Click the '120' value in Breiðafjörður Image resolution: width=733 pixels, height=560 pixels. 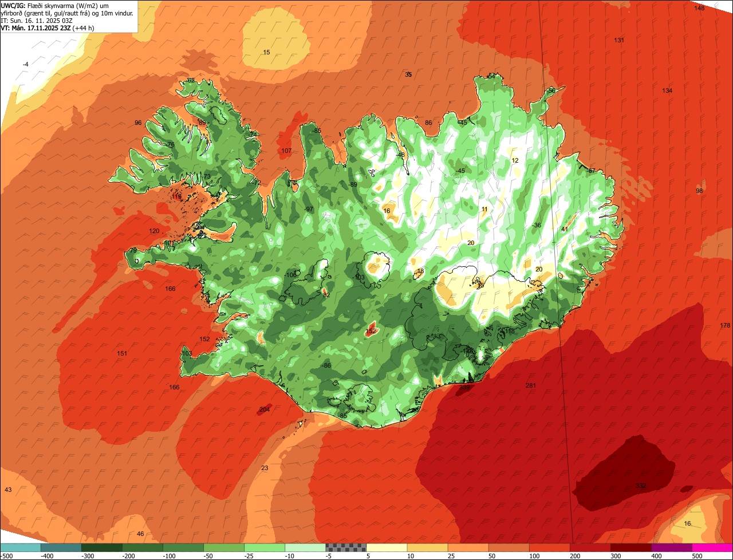[154, 231]
